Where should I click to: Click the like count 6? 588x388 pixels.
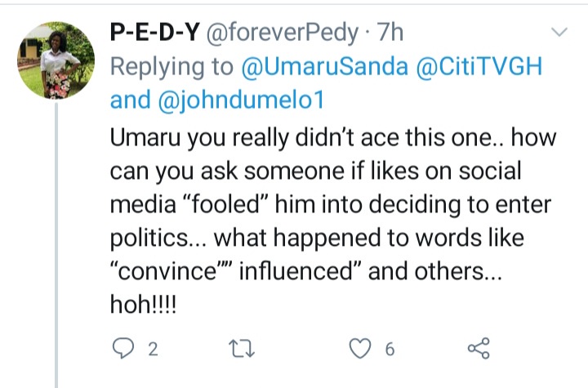coord(390,350)
